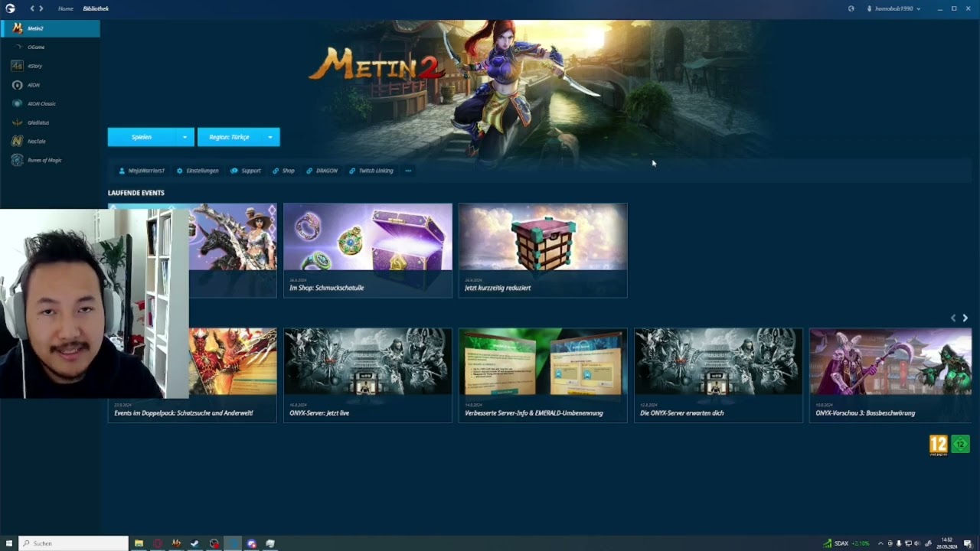This screenshot has width=980, height=551.
Task: Click the Gameforge logo icon
Action: click(x=10, y=8)
